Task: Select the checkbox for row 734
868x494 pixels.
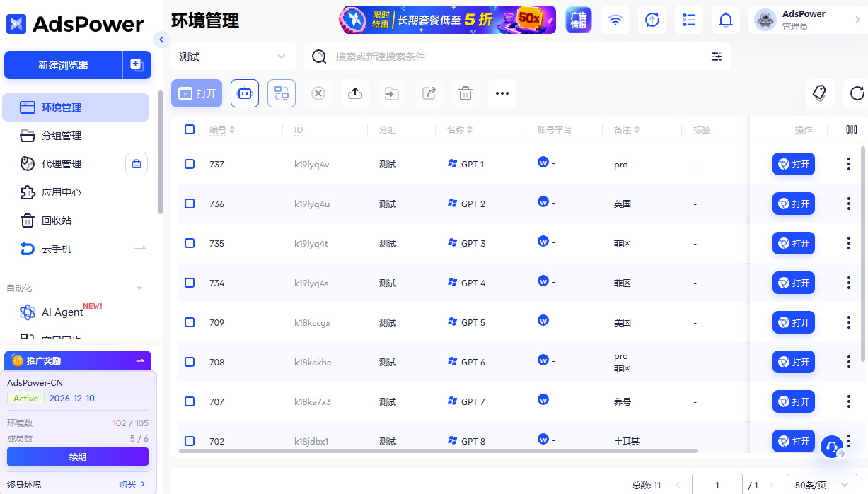Action: click(190, 283)
